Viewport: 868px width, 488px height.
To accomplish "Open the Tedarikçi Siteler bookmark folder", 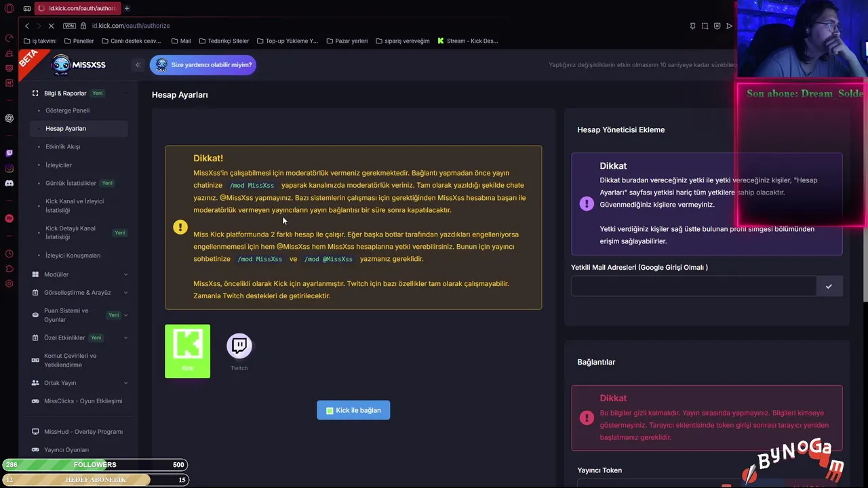I will (223, 41).
